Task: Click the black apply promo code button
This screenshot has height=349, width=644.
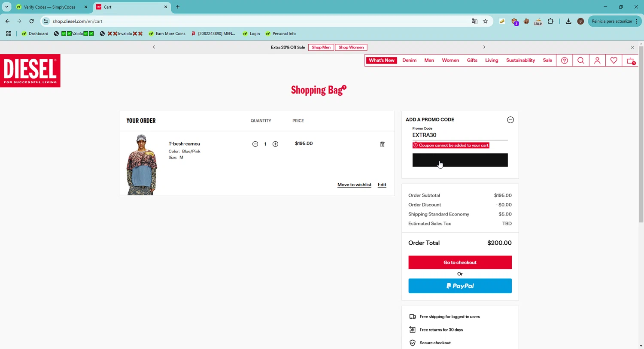Action: [x=460, y=160]
